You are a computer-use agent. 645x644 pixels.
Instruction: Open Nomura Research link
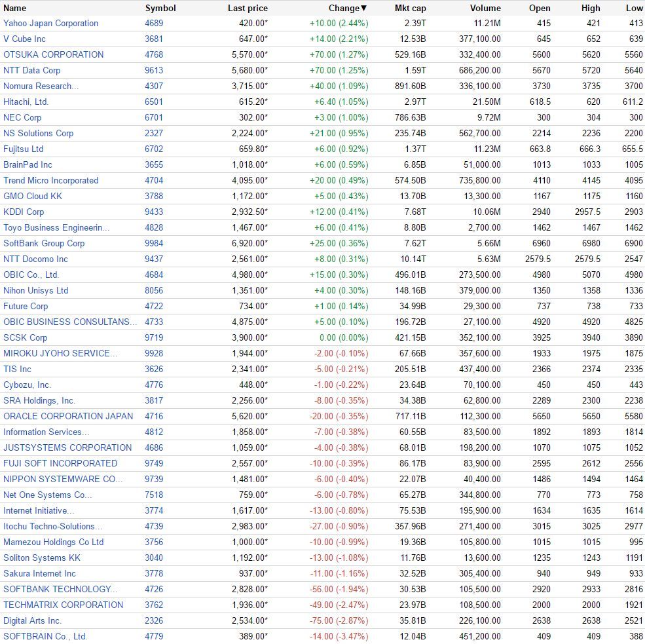tap(41, 86)
